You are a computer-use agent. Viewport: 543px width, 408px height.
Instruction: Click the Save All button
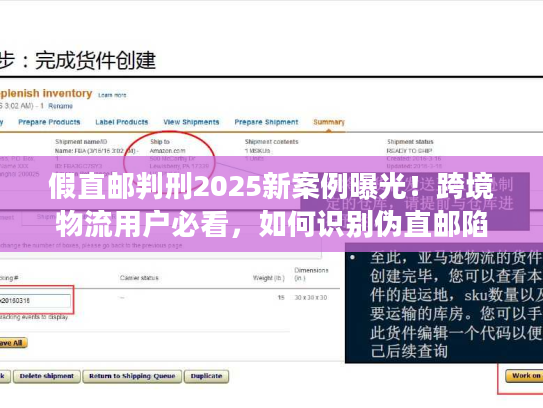[x=13, y=343]
